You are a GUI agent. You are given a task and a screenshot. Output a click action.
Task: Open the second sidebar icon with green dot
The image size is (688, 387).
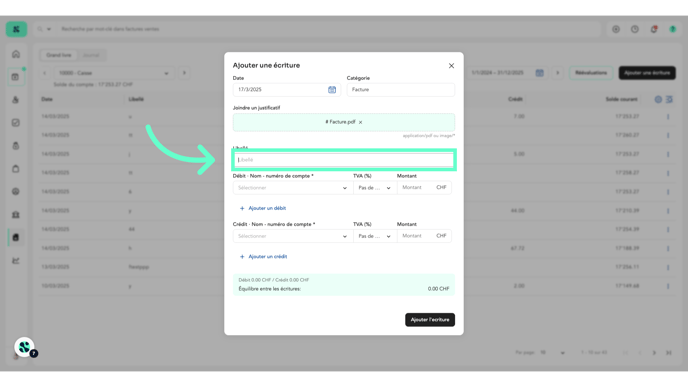click(16, 77)
